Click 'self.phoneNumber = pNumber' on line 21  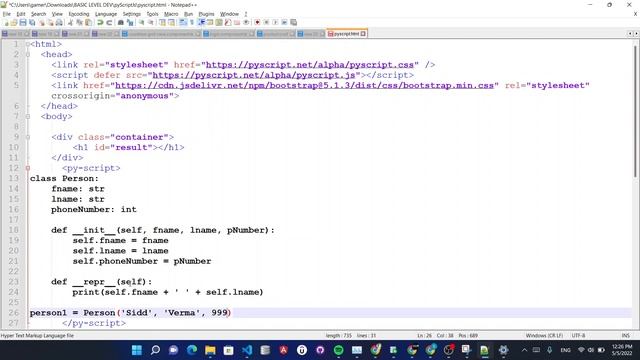(142, 261)
